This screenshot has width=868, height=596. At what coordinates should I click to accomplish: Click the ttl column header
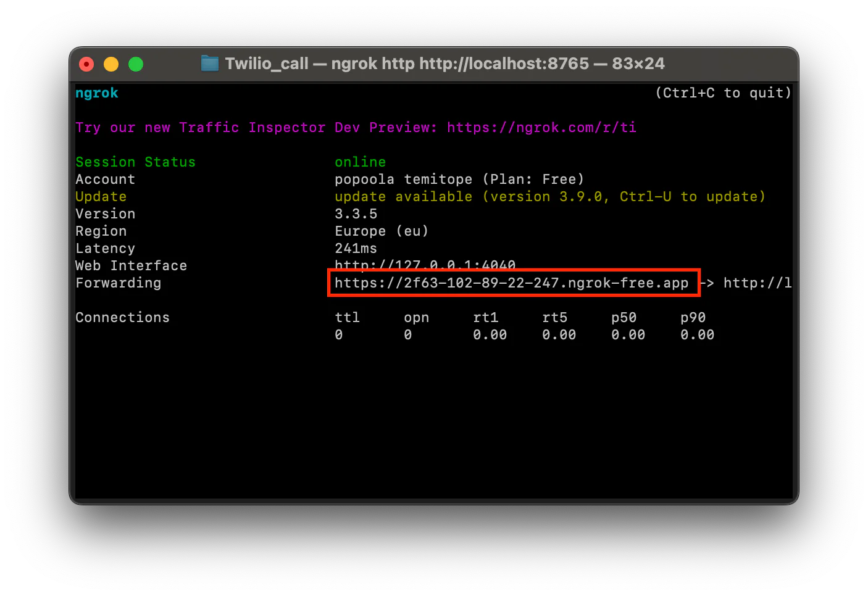[x=348, y=318]
